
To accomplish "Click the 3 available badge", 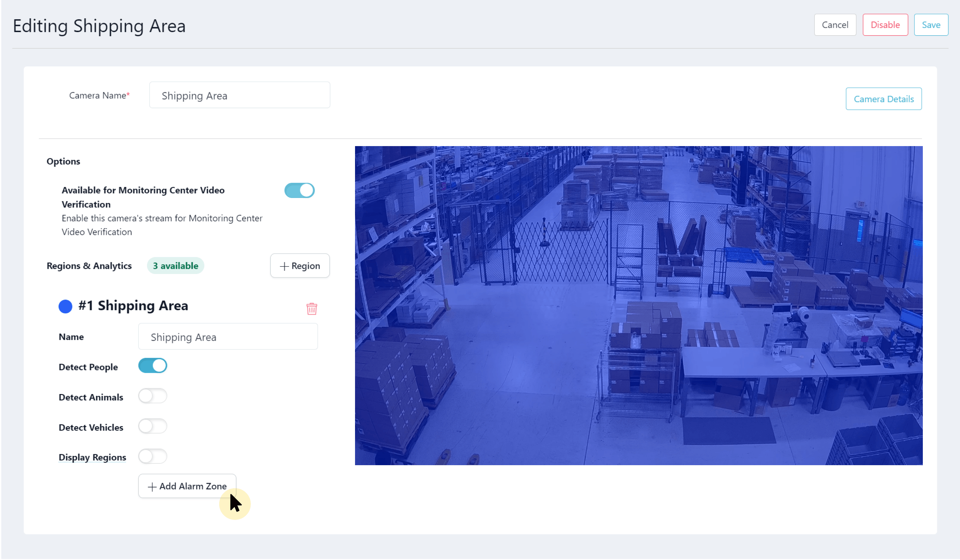I will click(x=176, y=266).
